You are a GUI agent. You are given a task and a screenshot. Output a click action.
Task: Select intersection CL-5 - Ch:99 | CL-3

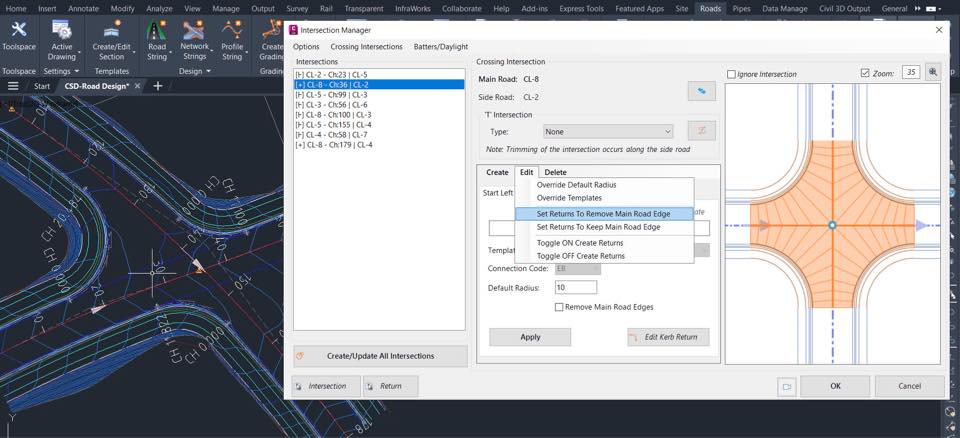tap(379, 95)
